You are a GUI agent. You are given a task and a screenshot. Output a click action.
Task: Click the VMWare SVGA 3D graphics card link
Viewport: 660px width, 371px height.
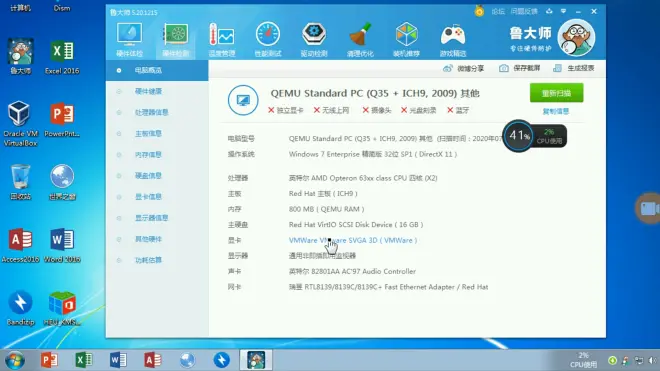353,240
